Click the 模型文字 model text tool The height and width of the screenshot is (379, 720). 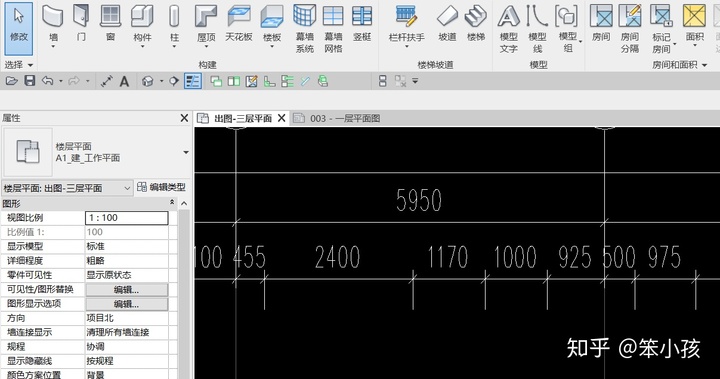coord(508,28)
